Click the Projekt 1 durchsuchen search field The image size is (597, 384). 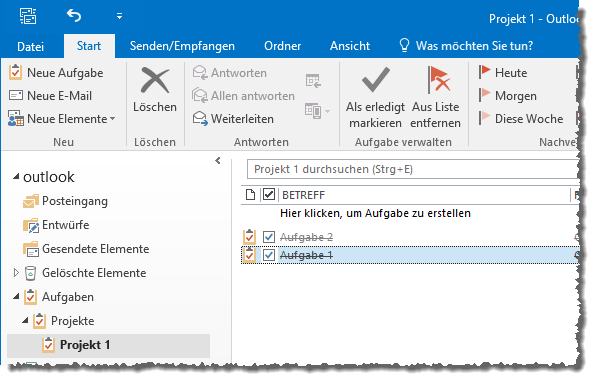tap(413, 169)
